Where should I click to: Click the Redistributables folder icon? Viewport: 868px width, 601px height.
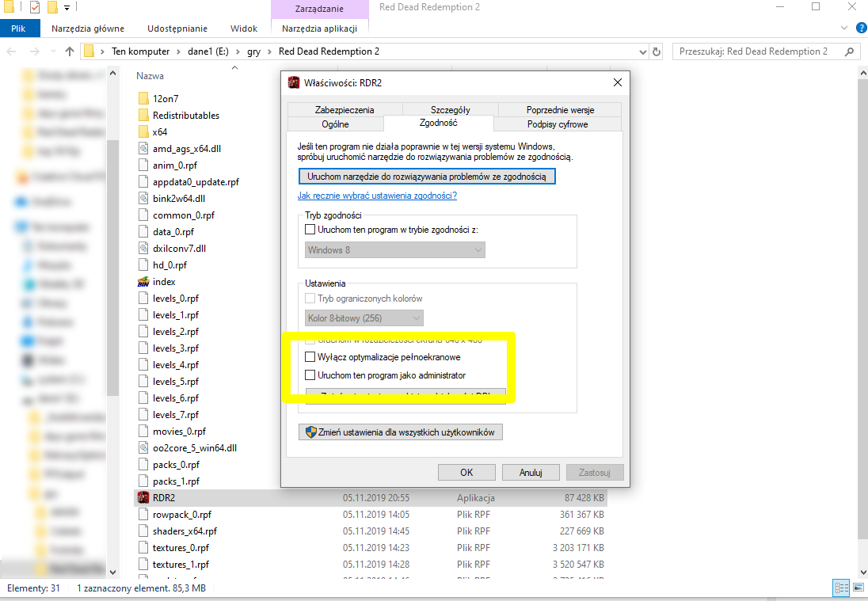143,115
